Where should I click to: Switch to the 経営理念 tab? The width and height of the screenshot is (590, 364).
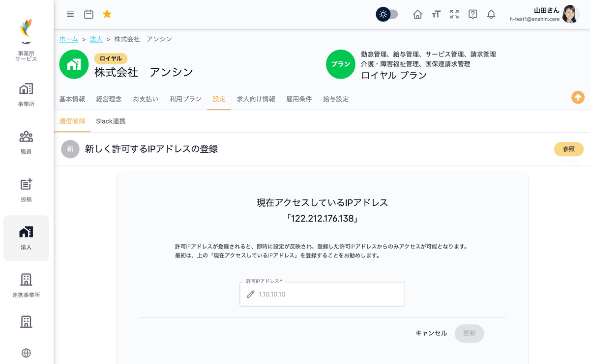[x=109, y=99]
